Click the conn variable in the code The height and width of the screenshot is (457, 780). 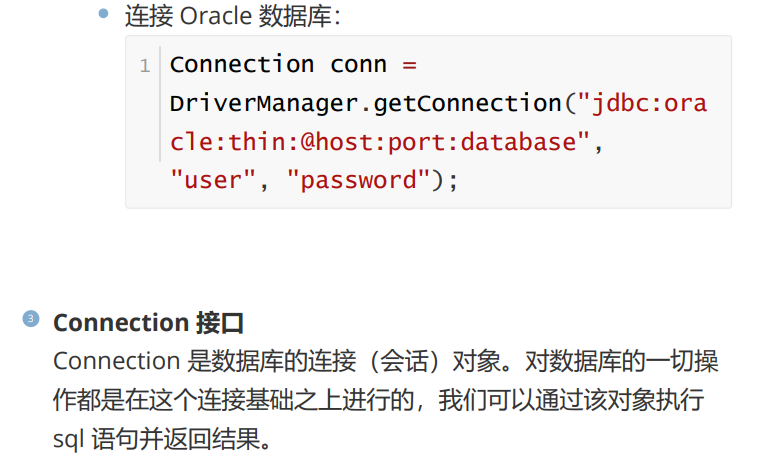pyautogui.click(x=358, y=64)
